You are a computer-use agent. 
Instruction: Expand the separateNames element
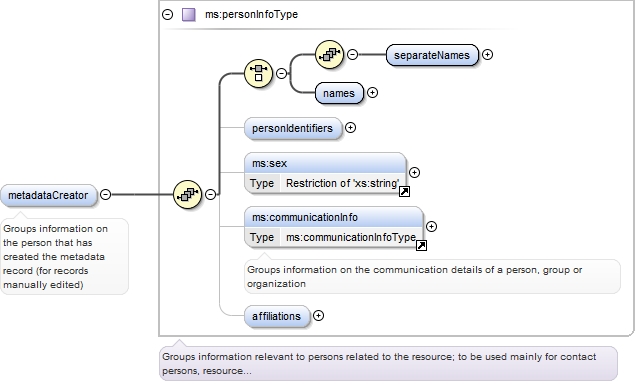[488, 54]
